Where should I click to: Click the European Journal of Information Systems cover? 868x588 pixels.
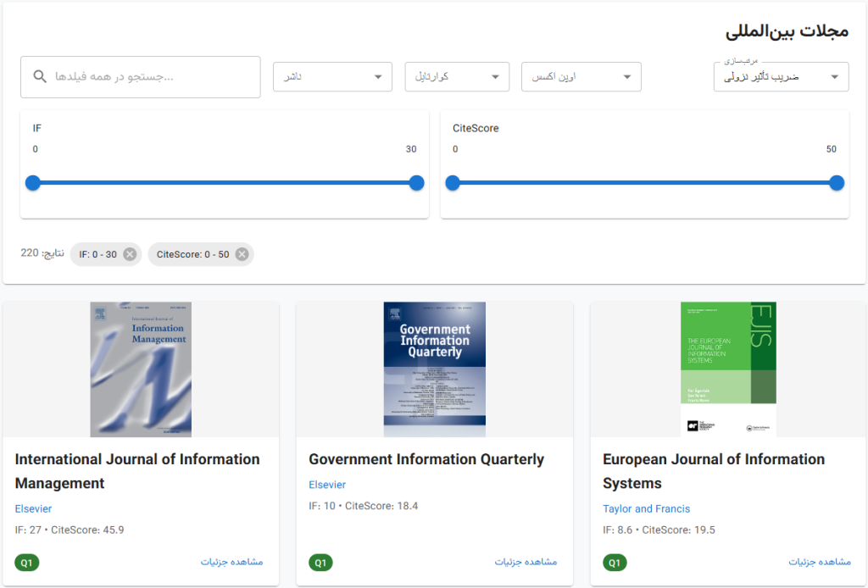(x=728, y=369)
